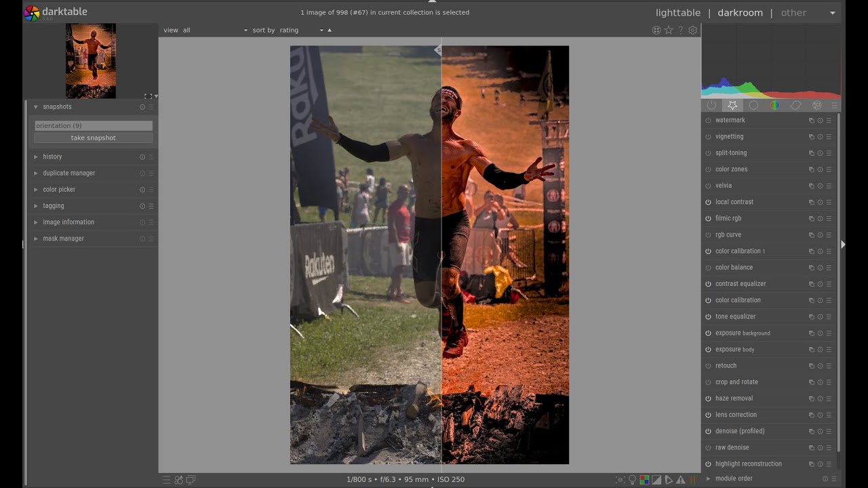Reset the lens correction module
The width and height of the screenshot is (868, 488).
(x=820, y=415)
